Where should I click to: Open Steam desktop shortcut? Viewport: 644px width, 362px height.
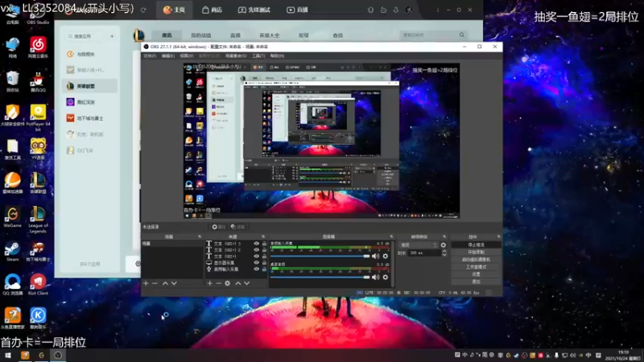point(12,251)
